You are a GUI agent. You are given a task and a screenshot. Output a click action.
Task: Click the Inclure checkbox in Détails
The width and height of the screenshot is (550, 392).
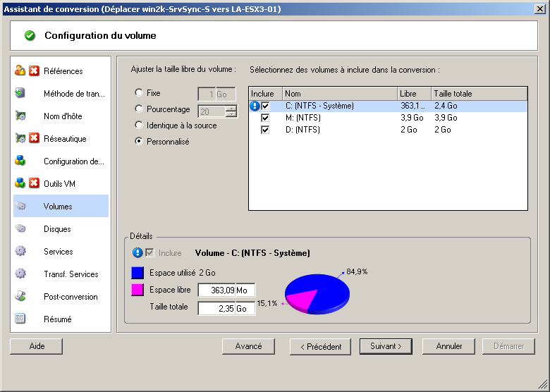[x=149, y=253]
